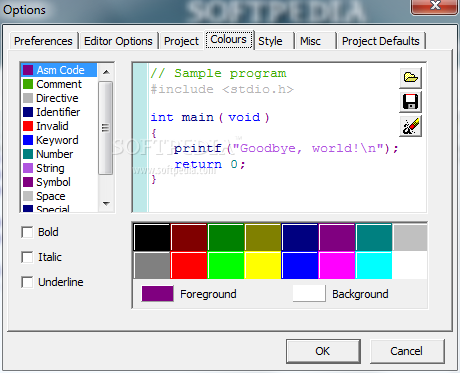Select Identifier in the list
This screenshot has height=373, width=460.
click(59, 112)
